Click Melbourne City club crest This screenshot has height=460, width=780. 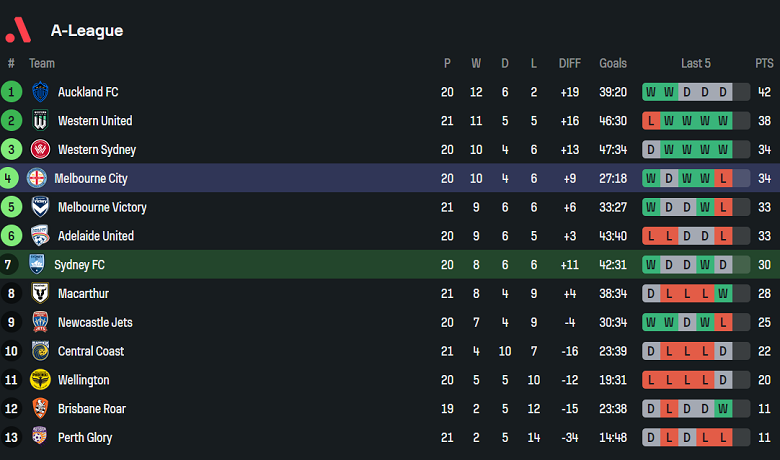click(x=37, y=179)
